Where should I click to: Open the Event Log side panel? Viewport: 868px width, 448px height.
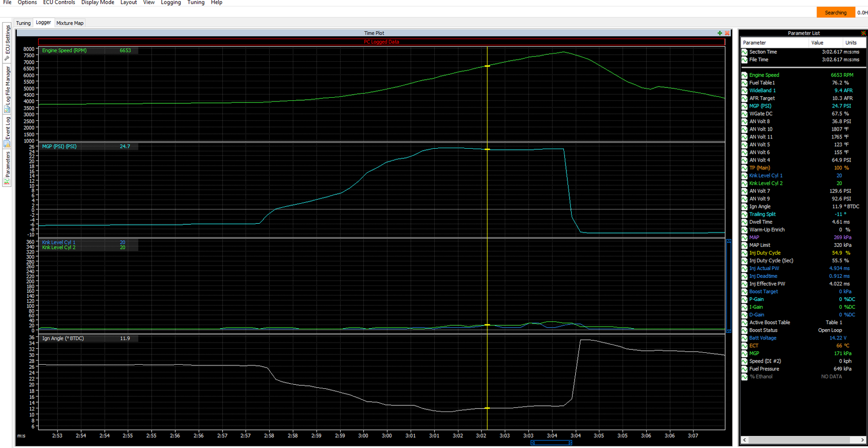pos(7,131)
